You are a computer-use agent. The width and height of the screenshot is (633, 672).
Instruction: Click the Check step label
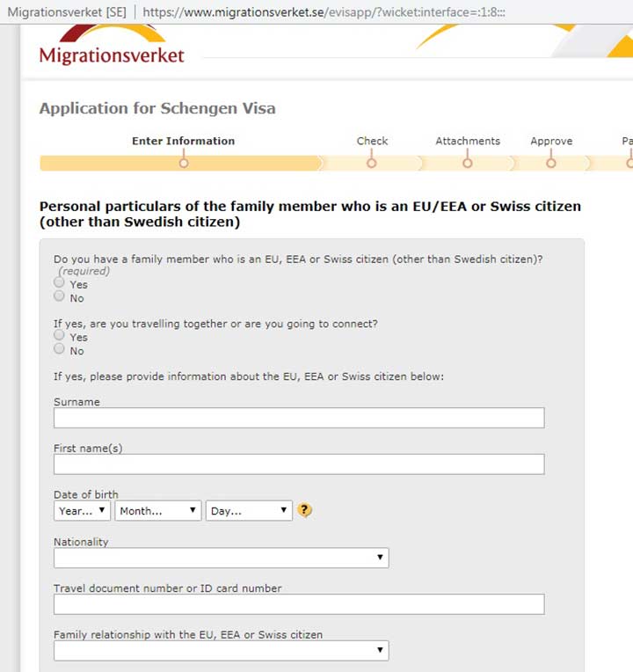click(372, 141)
